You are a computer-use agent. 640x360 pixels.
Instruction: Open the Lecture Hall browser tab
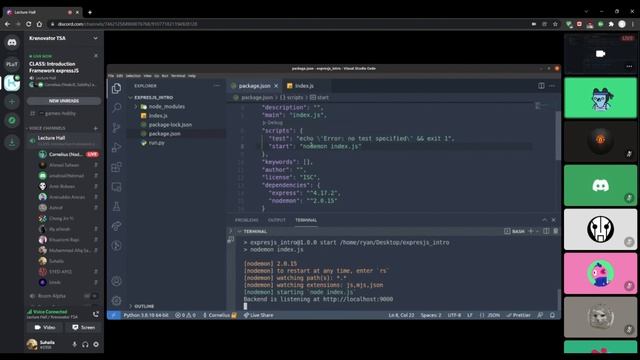pos(41,12)
